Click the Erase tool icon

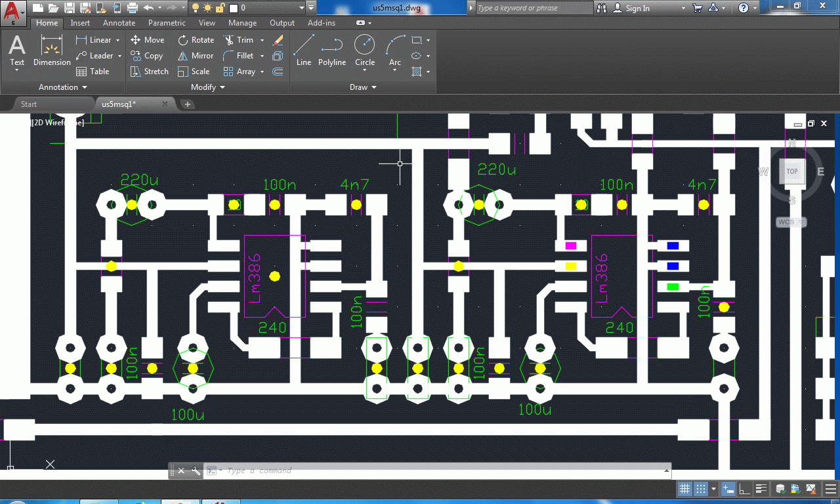pos(278,40)
